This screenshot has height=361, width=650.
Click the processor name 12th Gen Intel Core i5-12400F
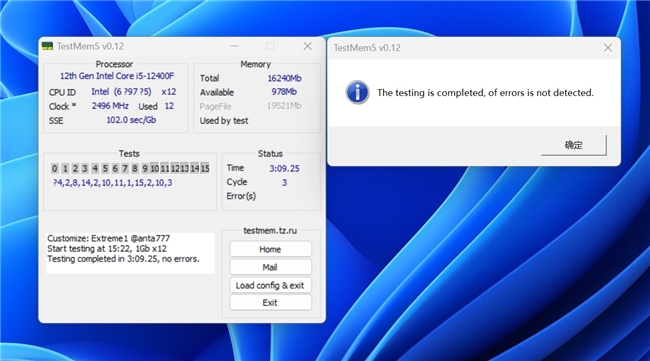click(117, 76)
